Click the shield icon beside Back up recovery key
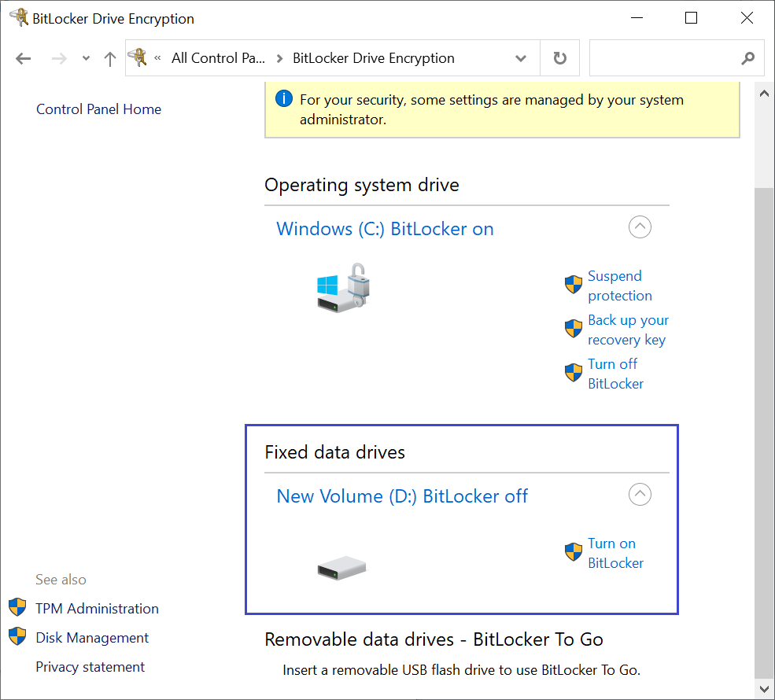 (574, 329)
